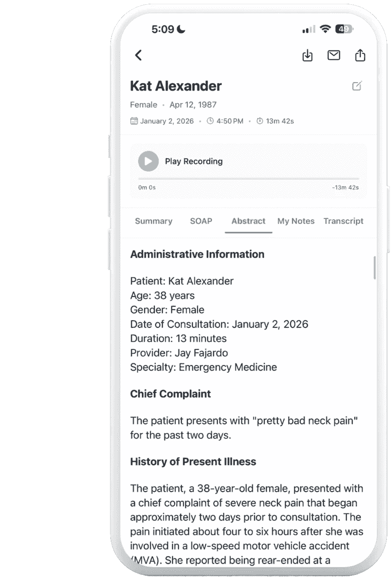Image resolution: width=392 pixels, height=580 pixels.
Task: View the Transcript tab
Action: (x=343, y=221)
